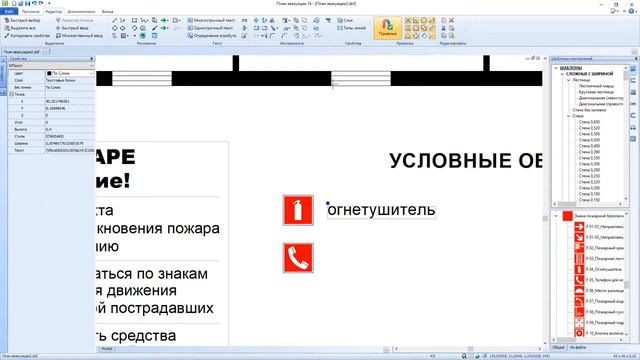
Task: Collapse Знаки пожарной безопасности node
Action: tap(556, 216)
